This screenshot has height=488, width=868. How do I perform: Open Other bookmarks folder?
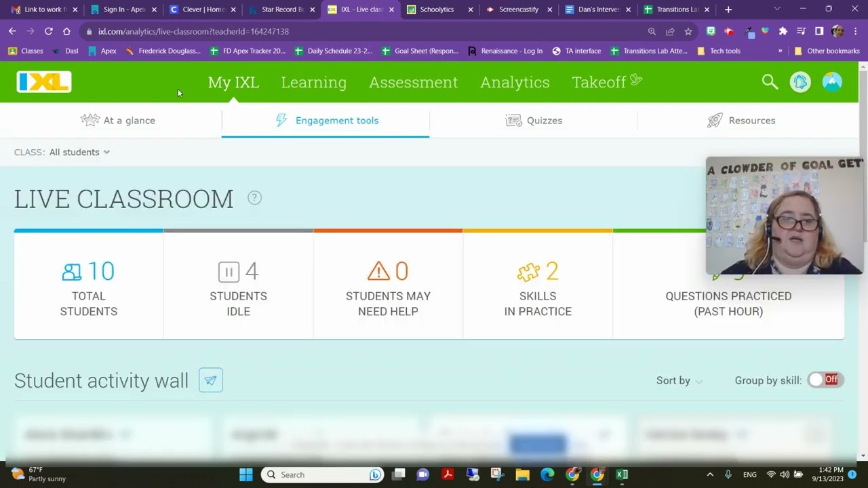[827, 51]
